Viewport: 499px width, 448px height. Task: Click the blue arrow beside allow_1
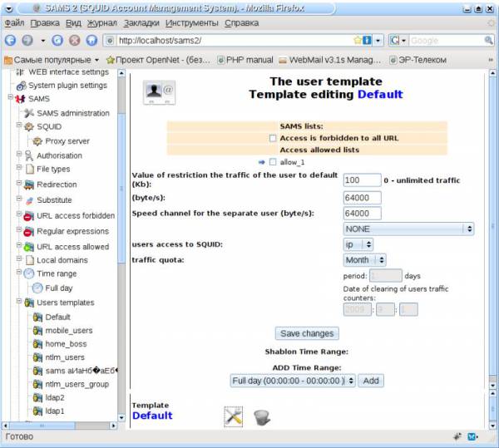pos(262,162)
